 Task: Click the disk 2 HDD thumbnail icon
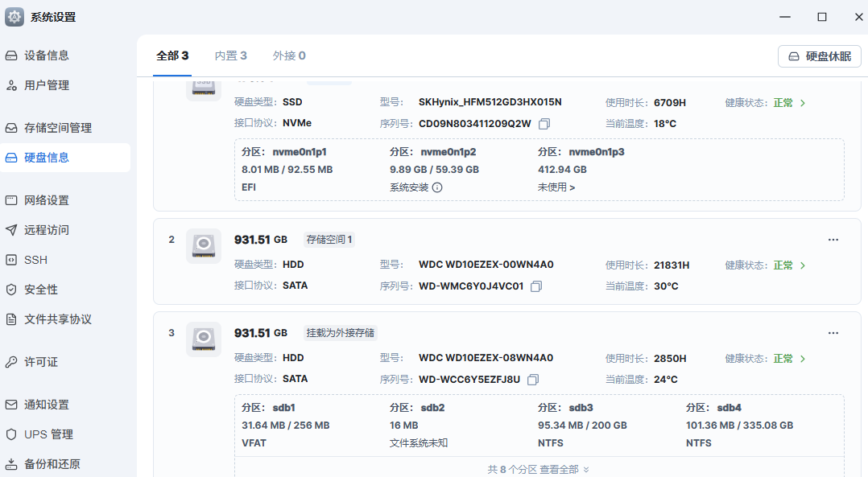pyautogui.click(x=204, y=246)
